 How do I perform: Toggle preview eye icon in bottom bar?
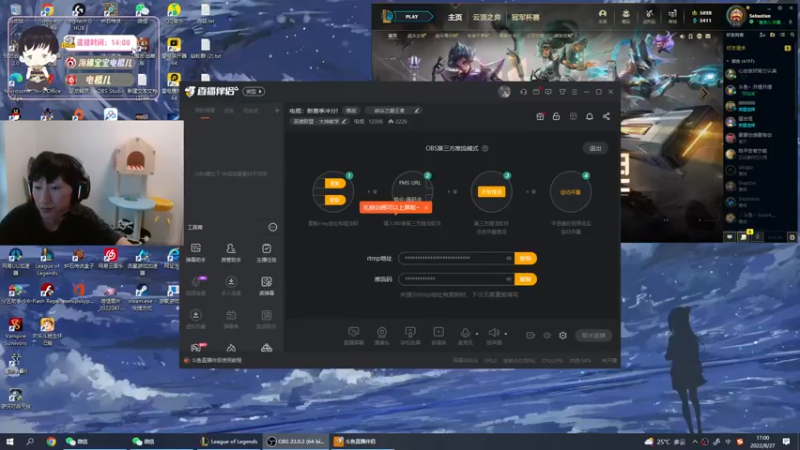[x=547, y=335]
